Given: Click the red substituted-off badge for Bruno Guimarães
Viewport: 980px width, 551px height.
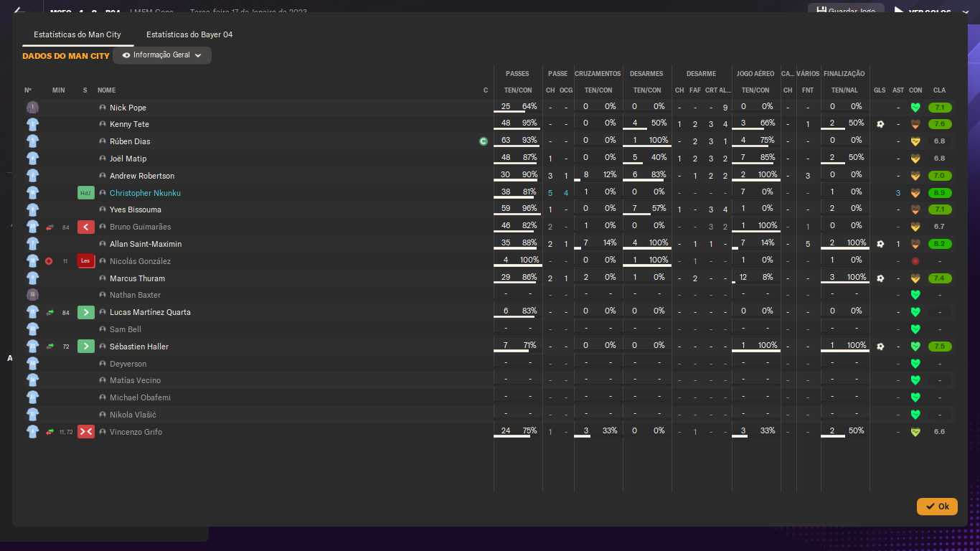Looking at the screenshot, I should 86,227.
